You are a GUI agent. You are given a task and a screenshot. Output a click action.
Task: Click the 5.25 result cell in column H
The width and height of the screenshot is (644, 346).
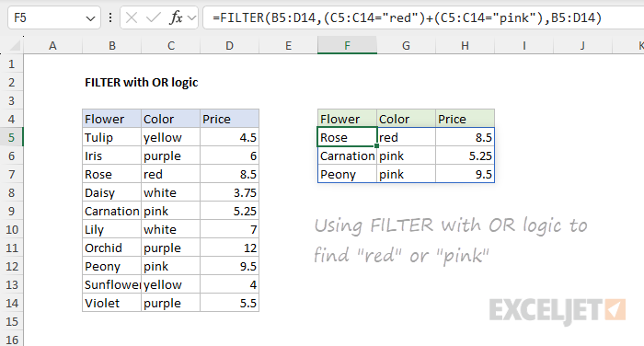pos(465,156)
